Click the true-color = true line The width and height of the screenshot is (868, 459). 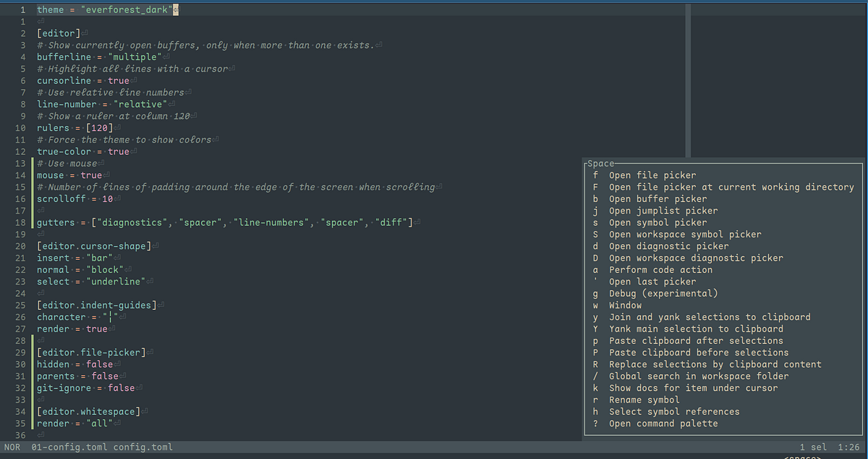tap(83, 151)
